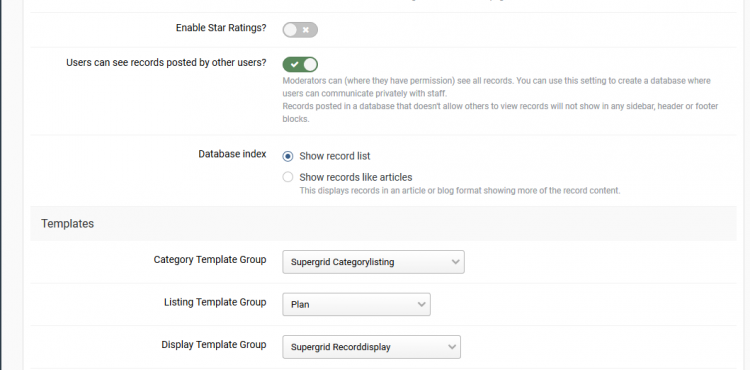
Task: Click the chevron arrow on the Plan select
Action: click(421, 304)
